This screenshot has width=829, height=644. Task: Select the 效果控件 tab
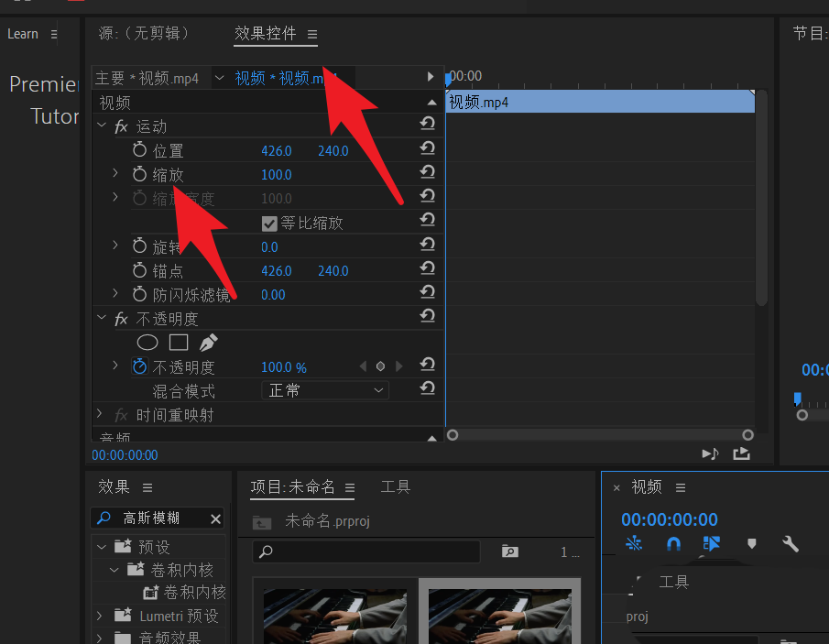tap(265, 33)
